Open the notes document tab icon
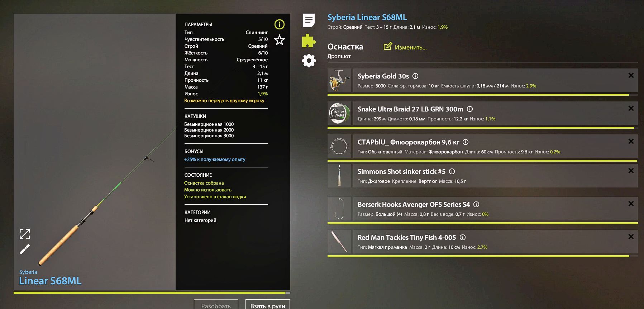 [x=309, y=20]
